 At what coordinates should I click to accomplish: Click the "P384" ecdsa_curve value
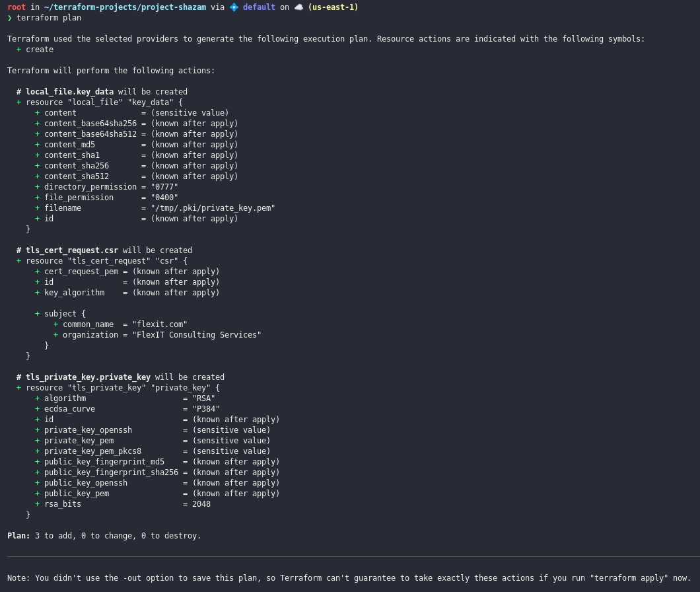[206, 409]
